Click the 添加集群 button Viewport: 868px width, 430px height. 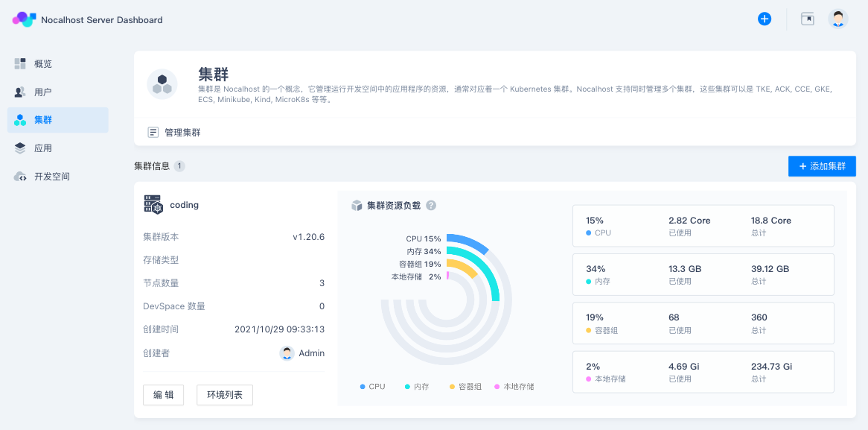point(822,166)
